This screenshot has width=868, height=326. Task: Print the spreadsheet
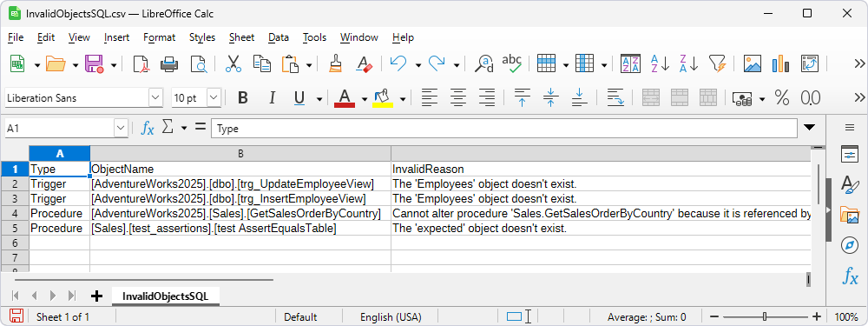(x=169, y=63)
